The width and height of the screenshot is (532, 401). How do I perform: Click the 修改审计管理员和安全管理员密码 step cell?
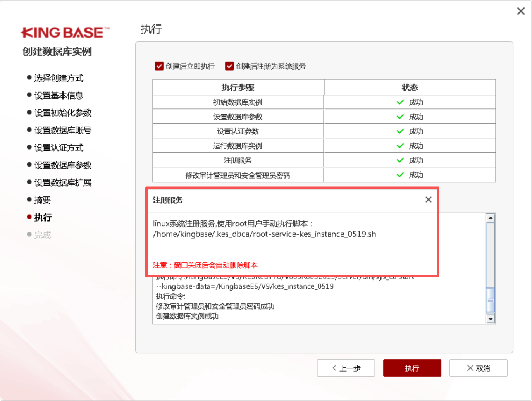[x=238, y=175]
